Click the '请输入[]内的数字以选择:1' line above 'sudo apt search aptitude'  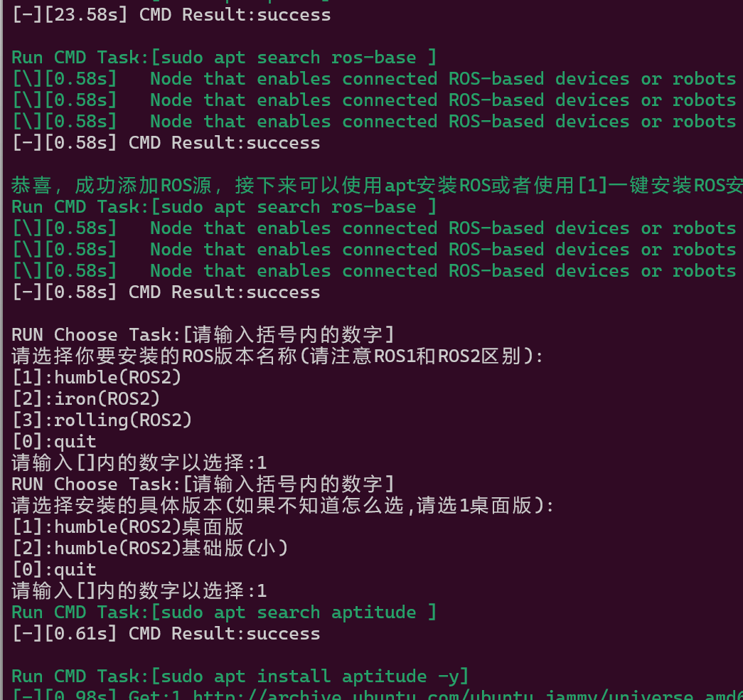tap(139, 590)
